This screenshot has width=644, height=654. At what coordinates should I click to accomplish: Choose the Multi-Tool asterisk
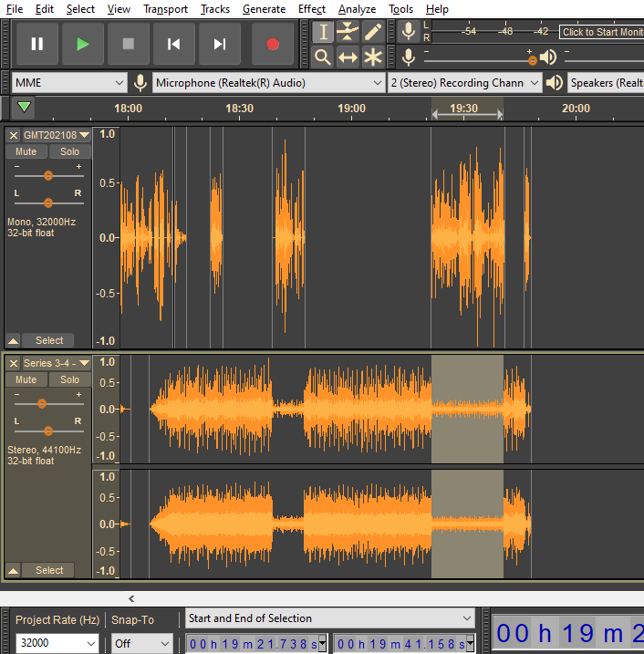[x=372, y=57]
